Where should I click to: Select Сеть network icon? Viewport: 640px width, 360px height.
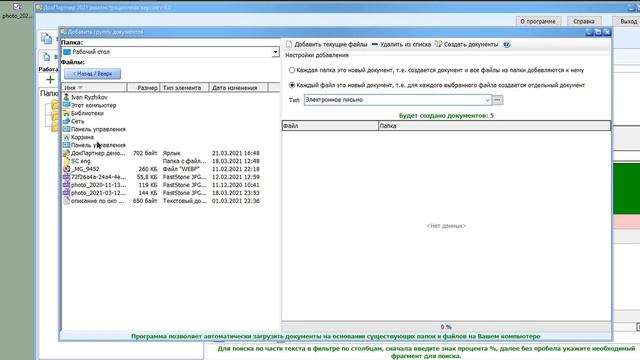pos(67,121)
